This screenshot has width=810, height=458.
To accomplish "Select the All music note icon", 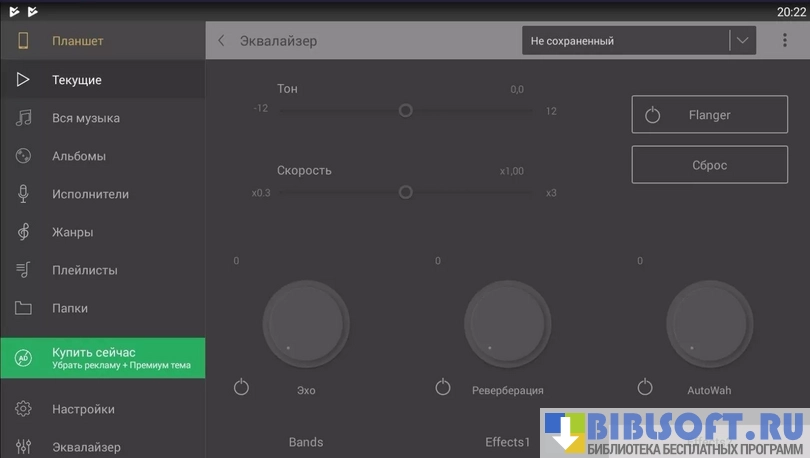I will [23, 118].
